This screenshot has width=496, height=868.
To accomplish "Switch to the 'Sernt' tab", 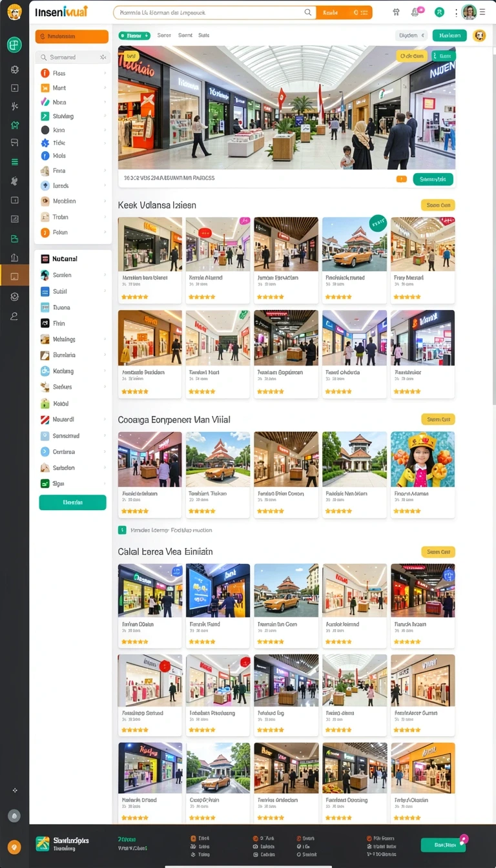I will (185, 36).
